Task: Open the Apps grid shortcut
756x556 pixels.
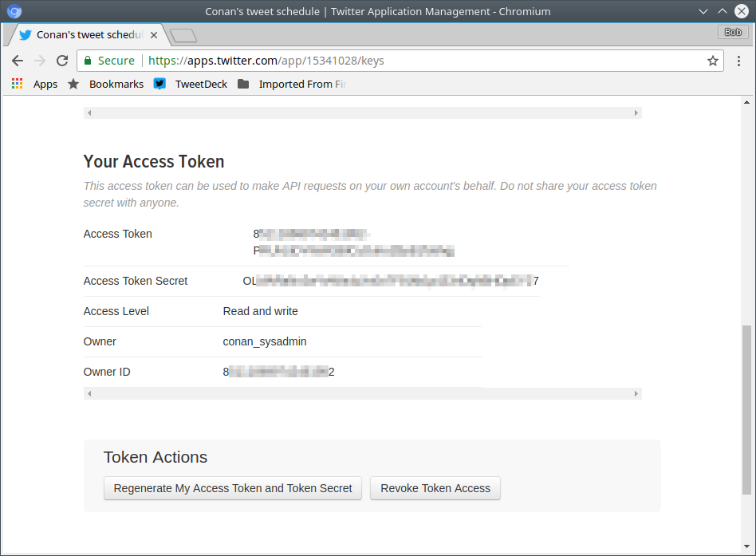Action: tap(35, 84)
